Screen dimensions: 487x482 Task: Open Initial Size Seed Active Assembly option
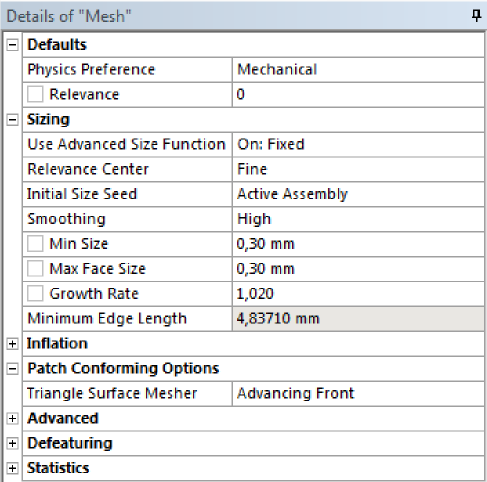tap(358, 194)
